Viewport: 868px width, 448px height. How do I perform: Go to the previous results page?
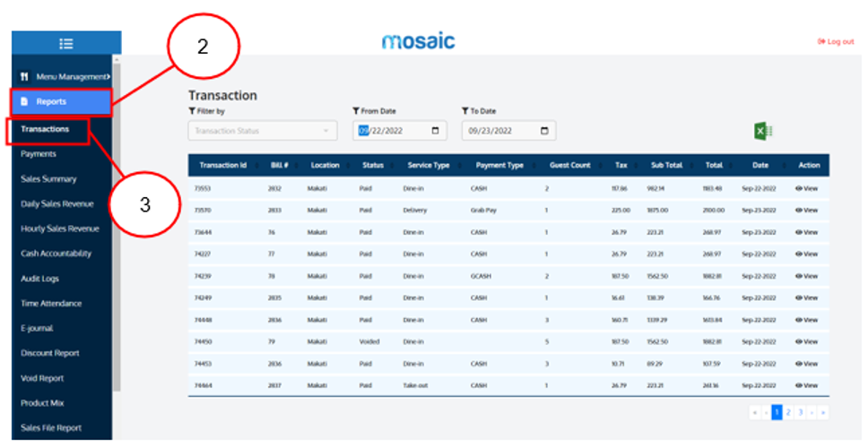(x=766, y=412)
